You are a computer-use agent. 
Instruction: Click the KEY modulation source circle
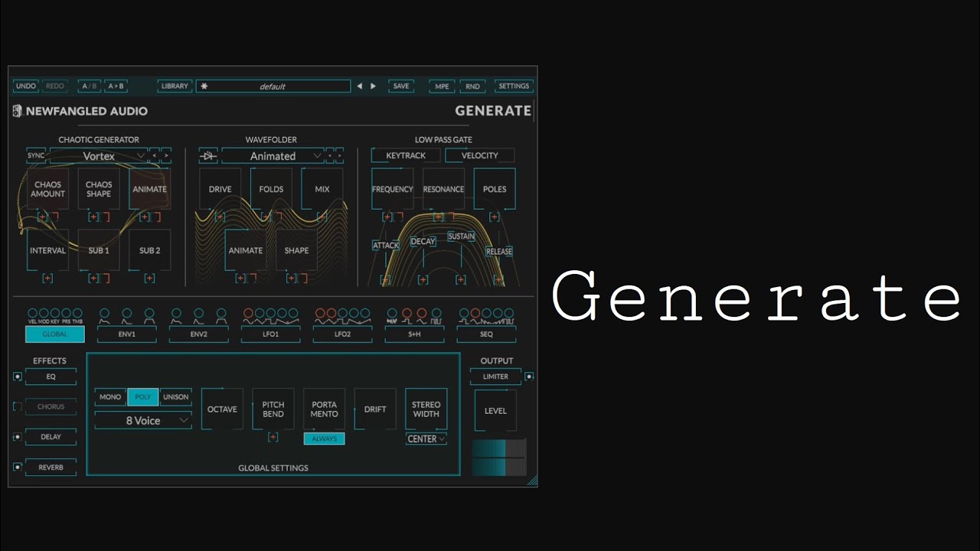(x=55, y=314)
